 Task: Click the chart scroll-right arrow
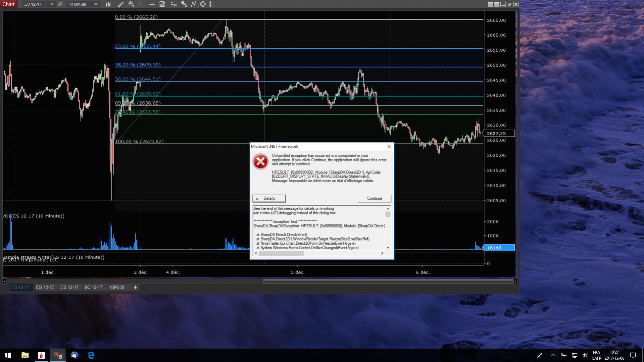(515, 281)
